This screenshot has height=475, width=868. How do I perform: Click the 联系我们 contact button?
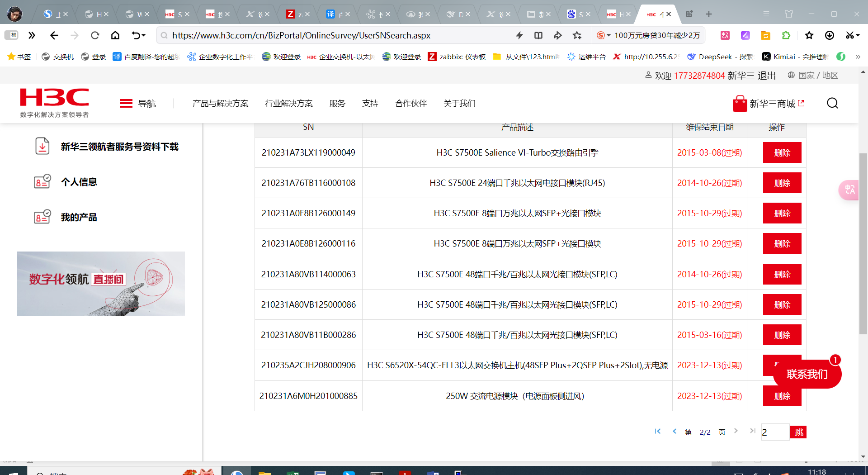click(807, 374)
